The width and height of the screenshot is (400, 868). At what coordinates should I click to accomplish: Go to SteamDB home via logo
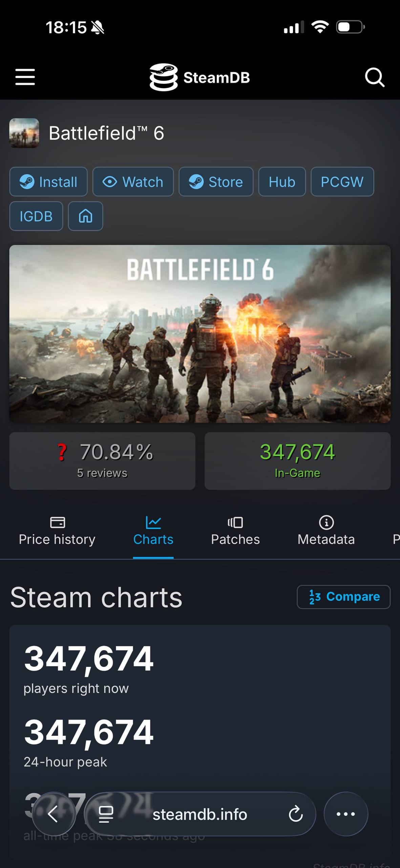pos(199,77)
